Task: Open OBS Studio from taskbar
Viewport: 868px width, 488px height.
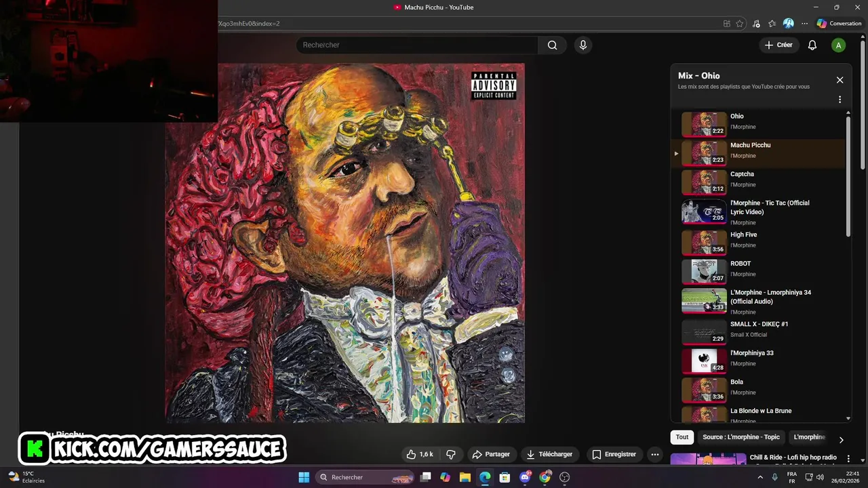Action: [x=564, y=477]
